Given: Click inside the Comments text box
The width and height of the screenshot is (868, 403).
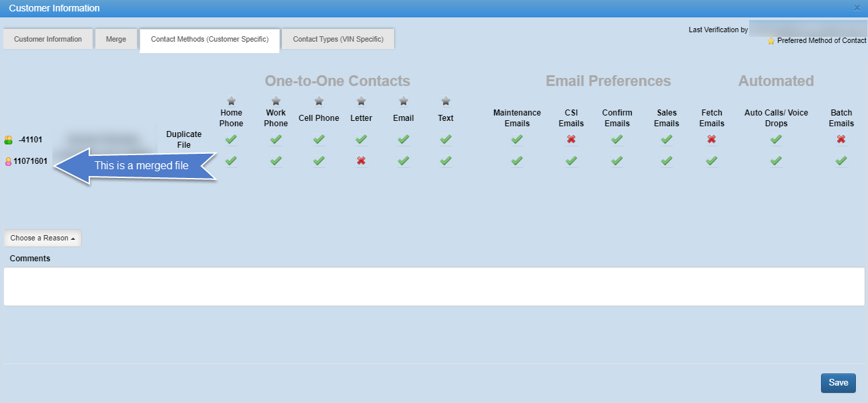Looking at the screenshot, I should pos(434,286).
